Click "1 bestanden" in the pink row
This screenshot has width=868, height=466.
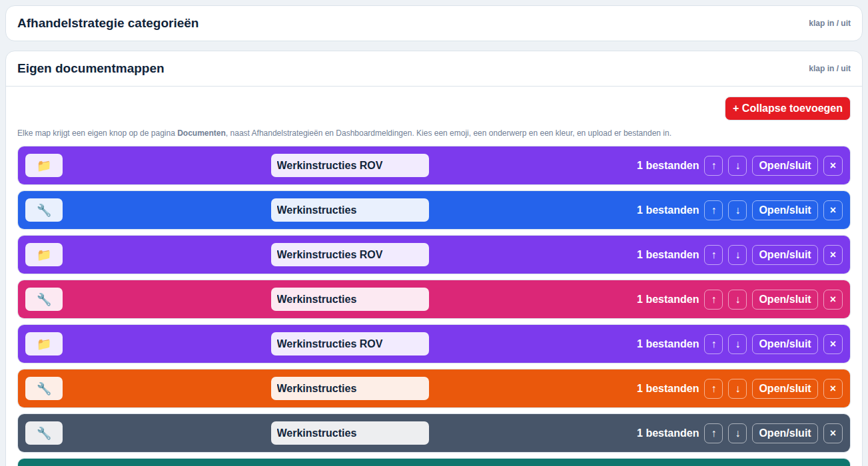pyautogui.click(x=667, y=300)
